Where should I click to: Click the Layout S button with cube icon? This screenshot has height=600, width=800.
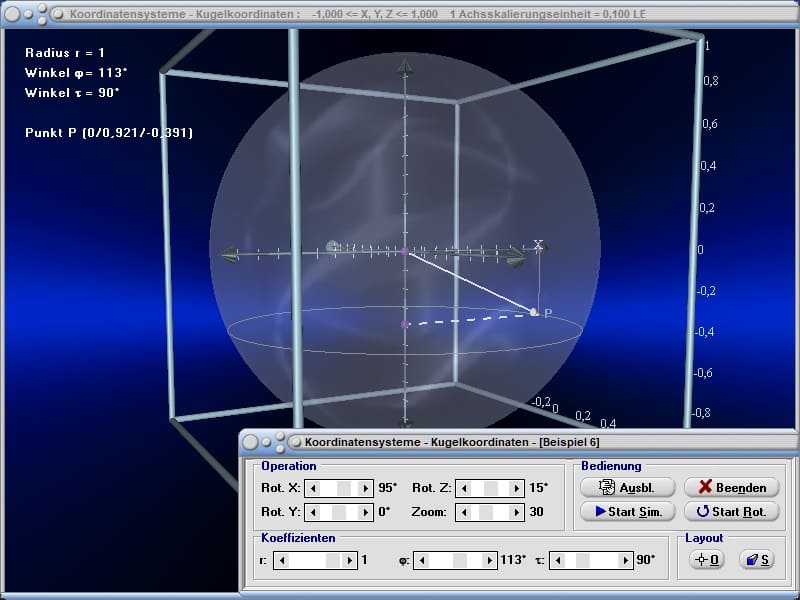click(757, 560)
